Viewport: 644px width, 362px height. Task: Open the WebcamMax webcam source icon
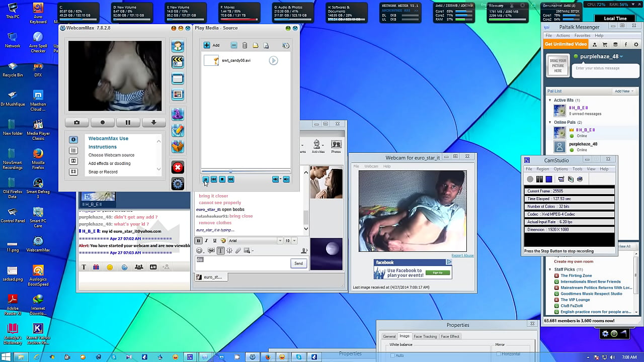click(x=178, y=46)
